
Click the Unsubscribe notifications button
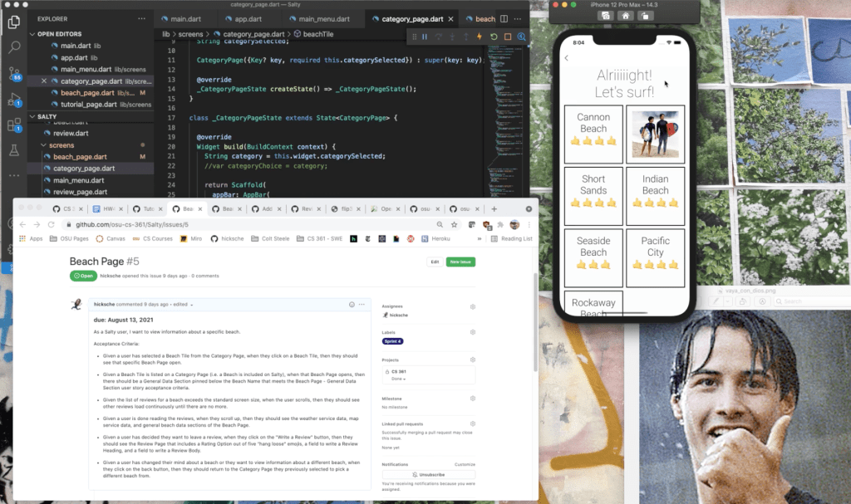tap(426, 475)
